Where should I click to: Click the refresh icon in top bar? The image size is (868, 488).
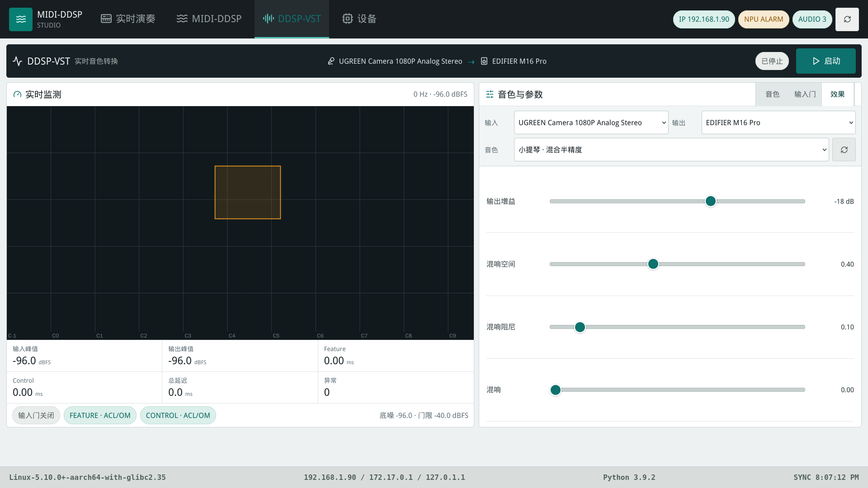click(x=847, y=19)
